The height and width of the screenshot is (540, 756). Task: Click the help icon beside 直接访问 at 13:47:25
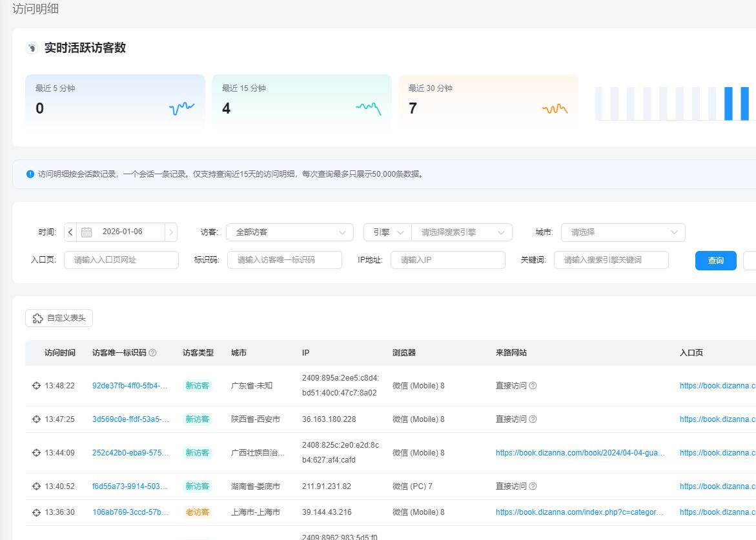[533, 419]
